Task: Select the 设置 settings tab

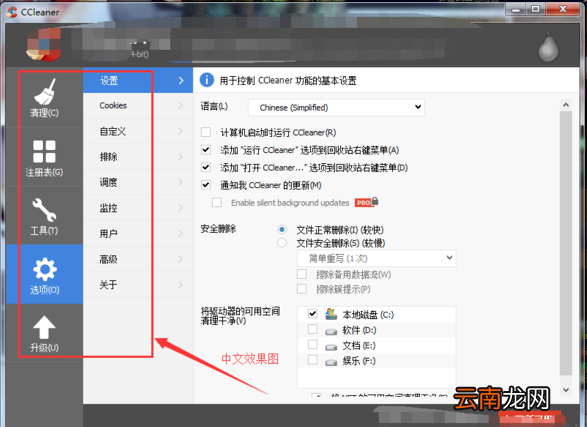Action: pos(138,80)
